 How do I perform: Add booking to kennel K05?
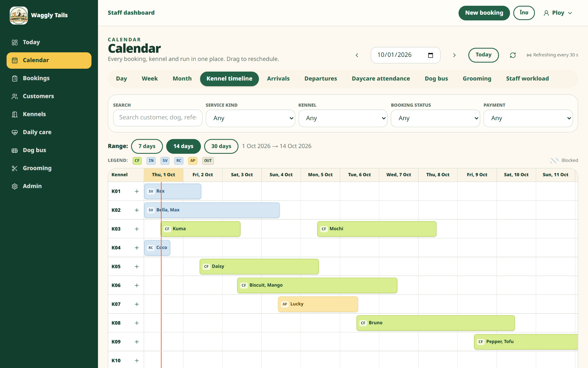point(137,267)
